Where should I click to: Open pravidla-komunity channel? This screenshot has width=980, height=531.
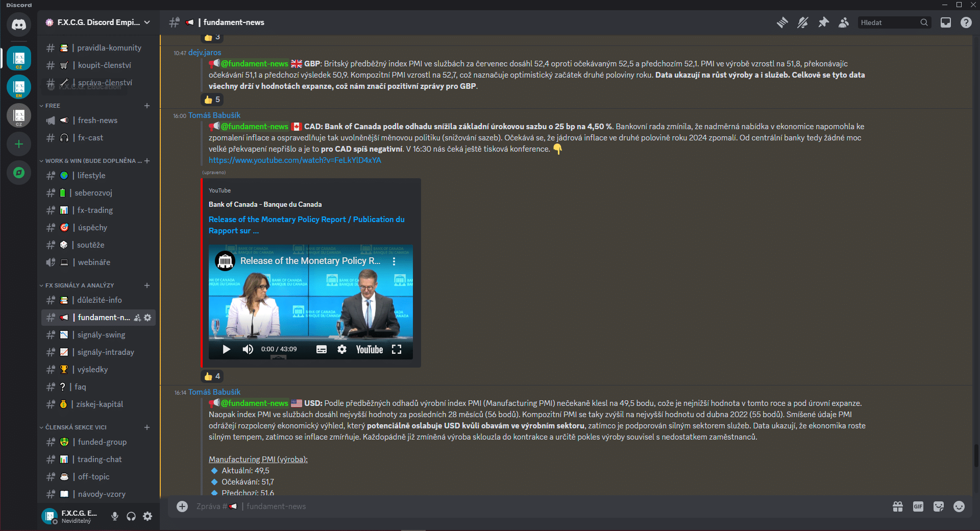[99, 48]
